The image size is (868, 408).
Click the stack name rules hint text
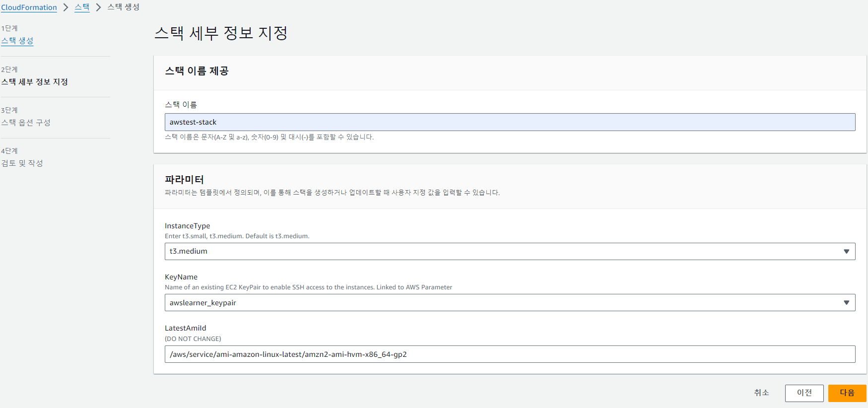click(x=269, y=137)
